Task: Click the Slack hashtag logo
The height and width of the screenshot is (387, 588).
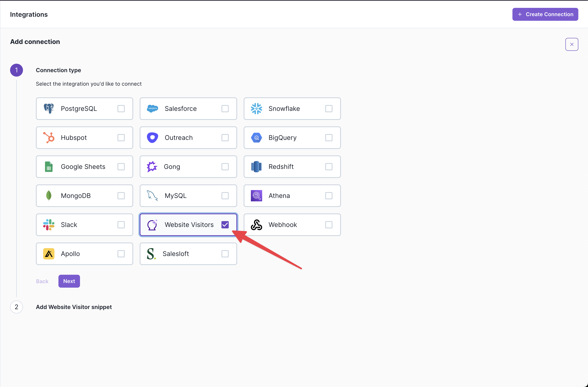Action: 49,225
